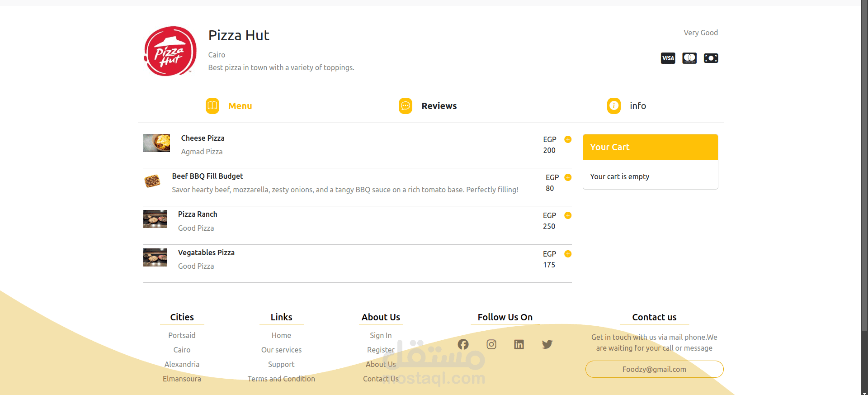The image size is (868, 395).
Task: Click the Visa payment icon
Action: tap(668, 58)
